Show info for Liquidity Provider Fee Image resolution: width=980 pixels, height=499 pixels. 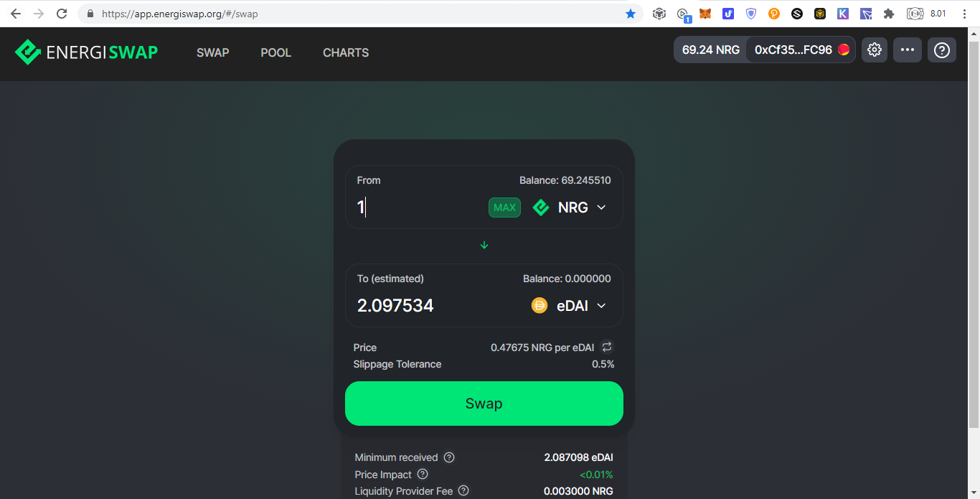coord(463,491)
